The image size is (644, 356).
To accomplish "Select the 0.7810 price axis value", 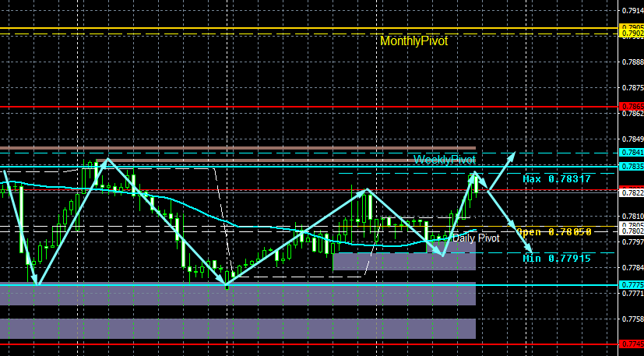I will 633,217.
